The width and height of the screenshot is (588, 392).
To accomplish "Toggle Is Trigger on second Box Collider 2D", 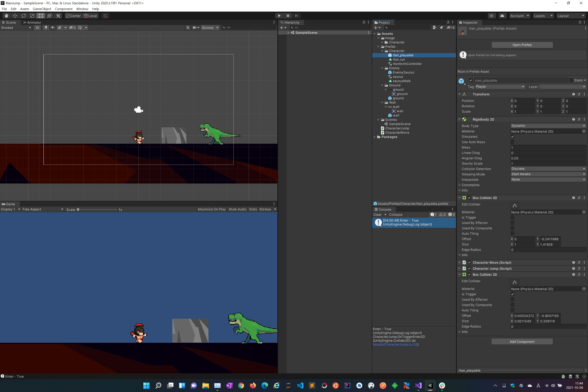I will [x=512, y=294].
